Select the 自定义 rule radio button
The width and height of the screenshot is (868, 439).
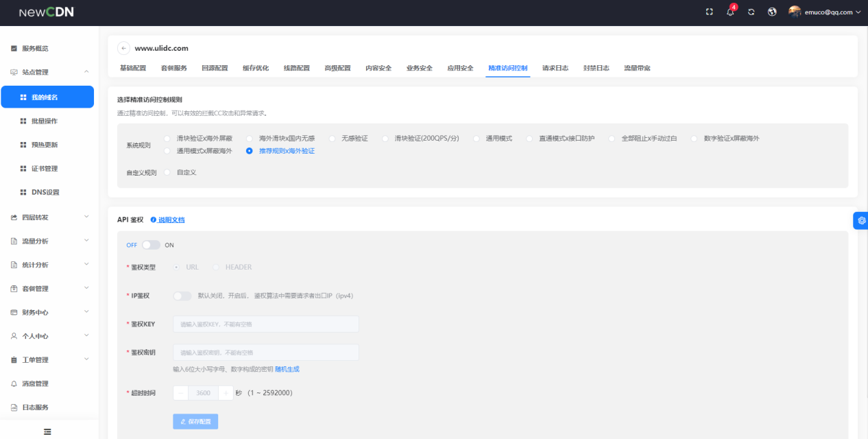point(167,172)
